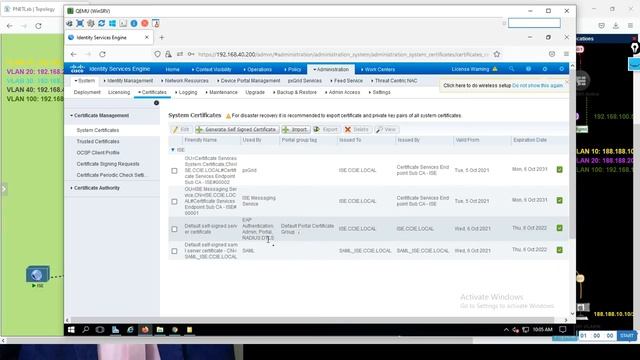Open outer browser downloads icon
This screenshot has width=640, height=360.
pyautogui.click(x=616, y=25)
